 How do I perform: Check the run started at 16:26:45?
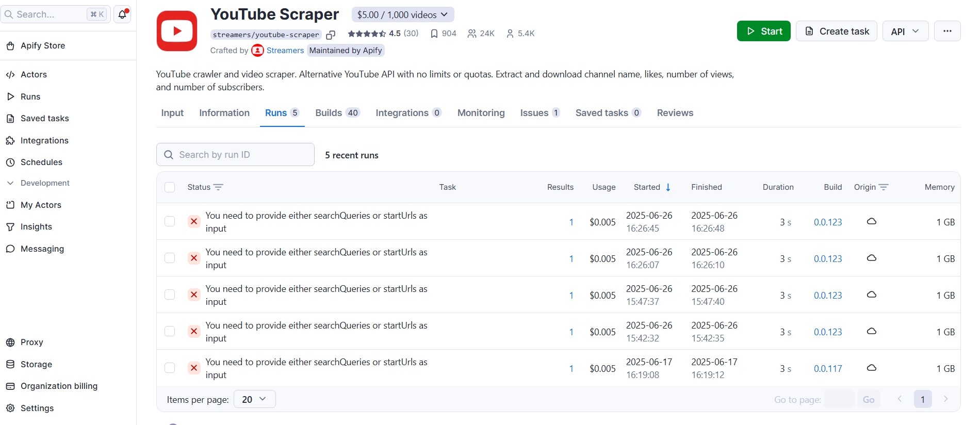point(170,221)
